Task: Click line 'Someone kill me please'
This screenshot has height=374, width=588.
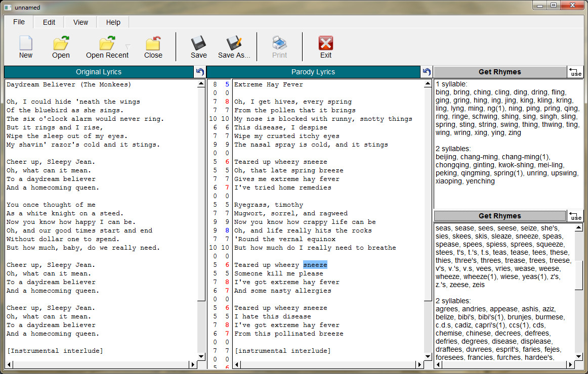Action: 279,273
